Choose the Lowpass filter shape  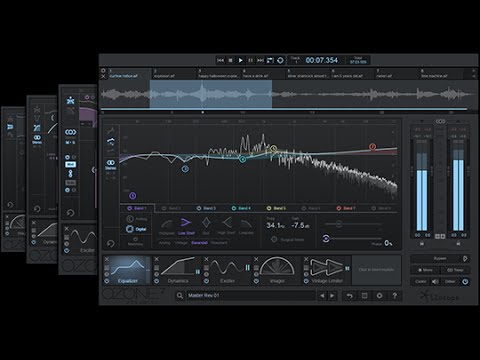(x=246, y=226)
